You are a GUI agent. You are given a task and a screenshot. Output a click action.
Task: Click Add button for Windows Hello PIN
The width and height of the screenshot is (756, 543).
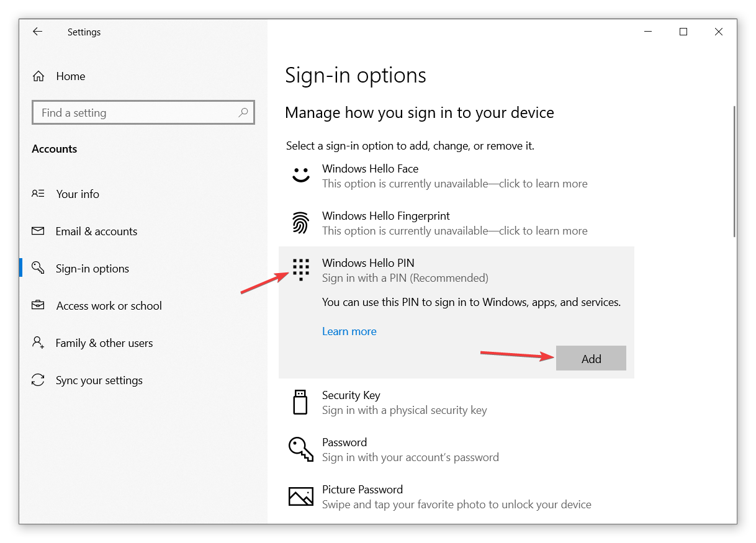pyautogui.click(x=591, y=359)
